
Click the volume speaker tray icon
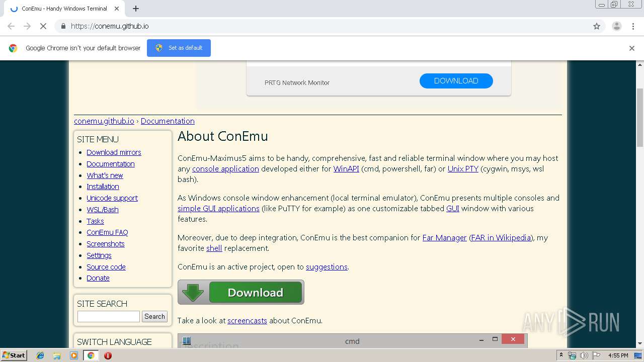click(x=584, y=355)
